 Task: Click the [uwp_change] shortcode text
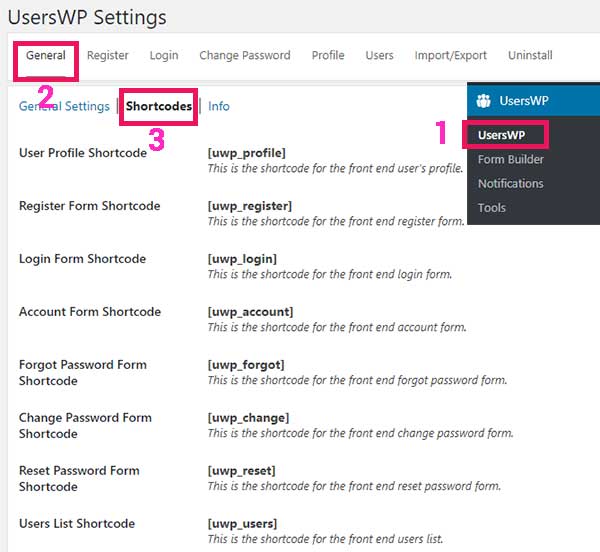click(248, 418)
